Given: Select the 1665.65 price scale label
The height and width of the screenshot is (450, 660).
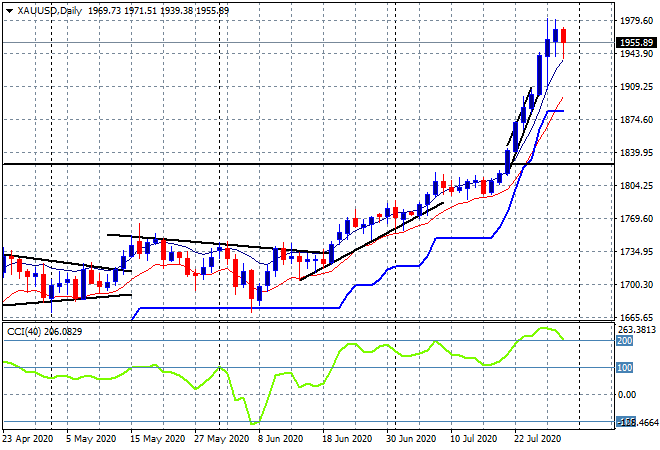Looking at the screenshot, I should (x=636, y=317).
